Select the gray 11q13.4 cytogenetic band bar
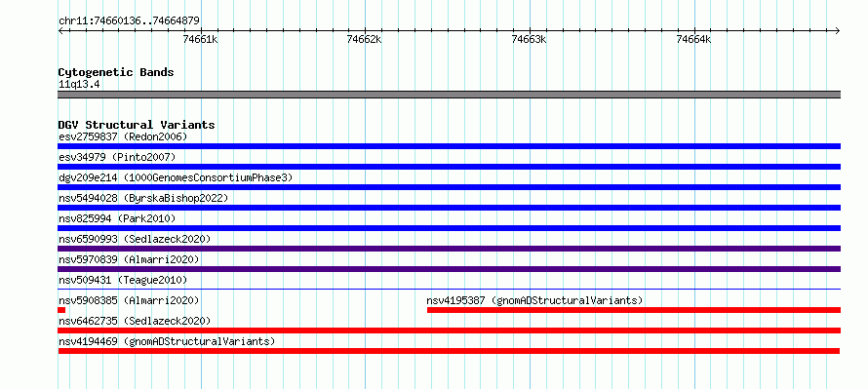The image size is (868, 389). 449,95
